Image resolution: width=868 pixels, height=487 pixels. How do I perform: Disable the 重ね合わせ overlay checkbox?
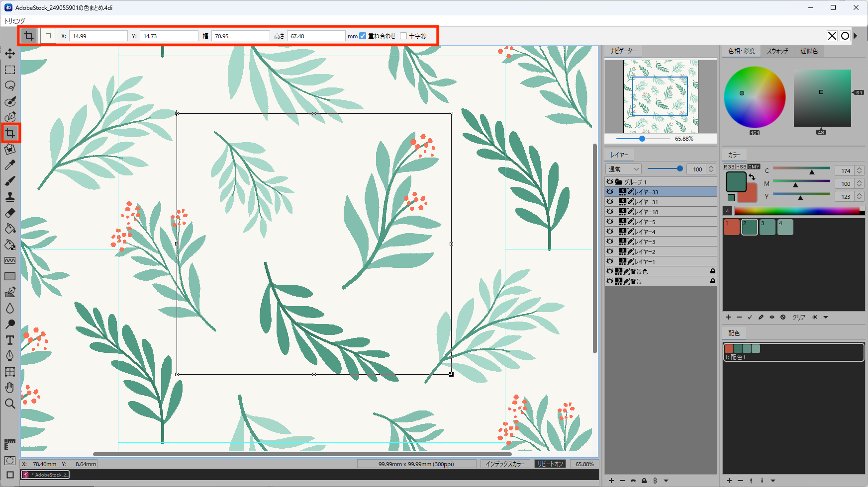click(x=363, y=36)
